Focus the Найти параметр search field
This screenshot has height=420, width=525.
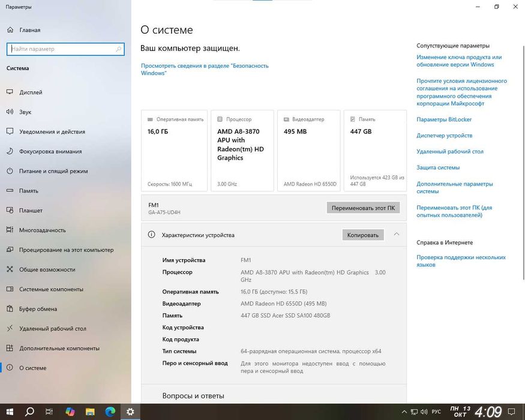click(x=65, y=49)
